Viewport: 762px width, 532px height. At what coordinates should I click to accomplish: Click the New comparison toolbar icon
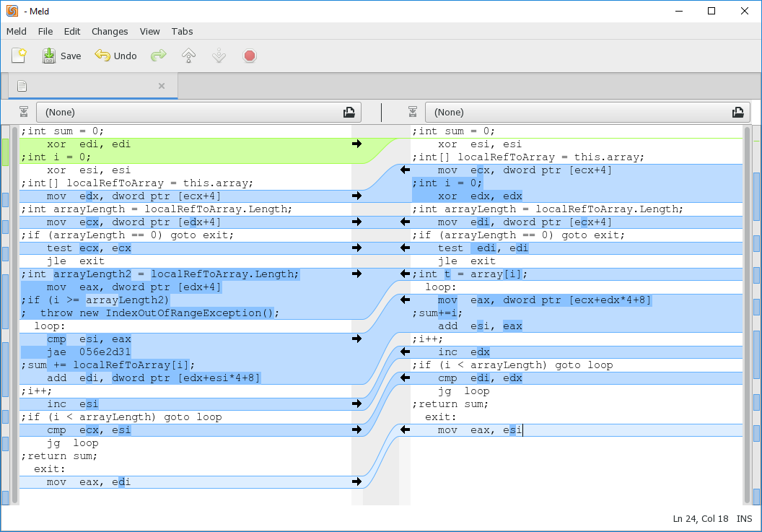[x=19, y=56]
